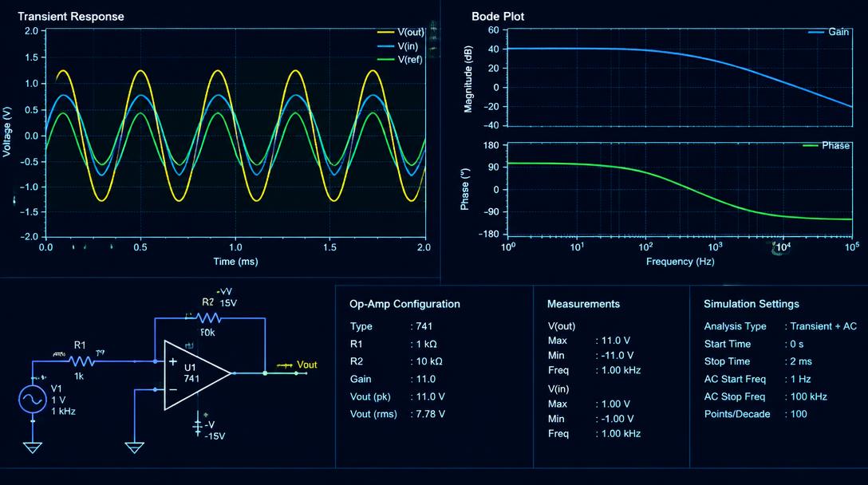Click the Start Time value "0 s"
868x485 pixels.
(796, 345)
